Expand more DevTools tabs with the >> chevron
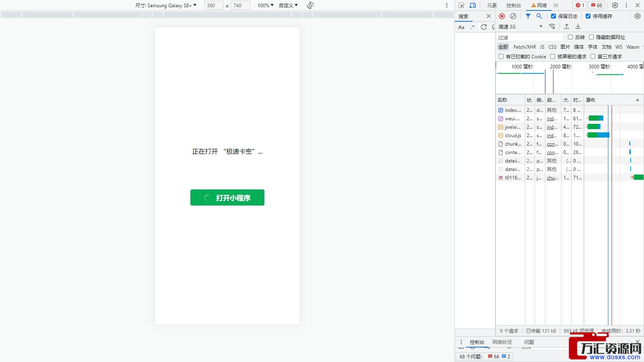The image size is (644, 362). tap(556, 5)
